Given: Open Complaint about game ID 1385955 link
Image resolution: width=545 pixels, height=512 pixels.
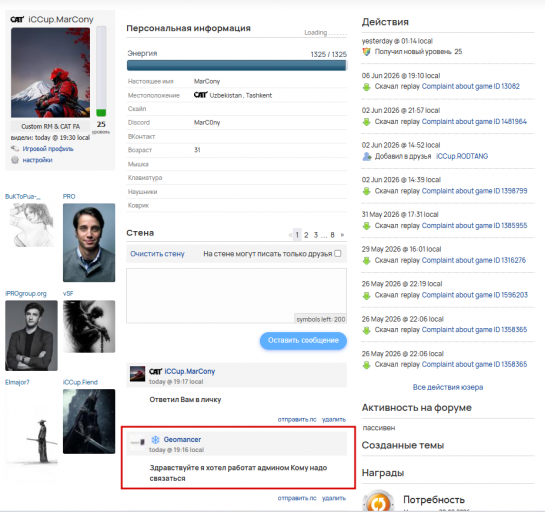Looking at the screenshot, I should pyautogui.click(x=474, y=226).
